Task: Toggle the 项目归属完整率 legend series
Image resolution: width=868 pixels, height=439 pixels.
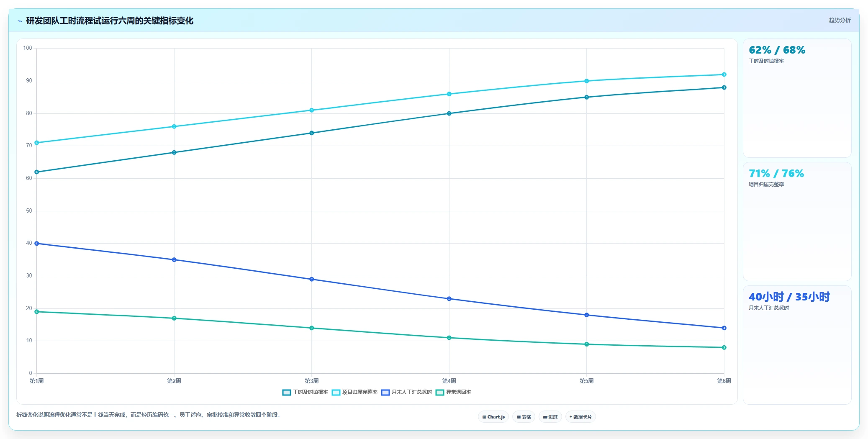Action: pyautogui.click(x=354, y=392)
